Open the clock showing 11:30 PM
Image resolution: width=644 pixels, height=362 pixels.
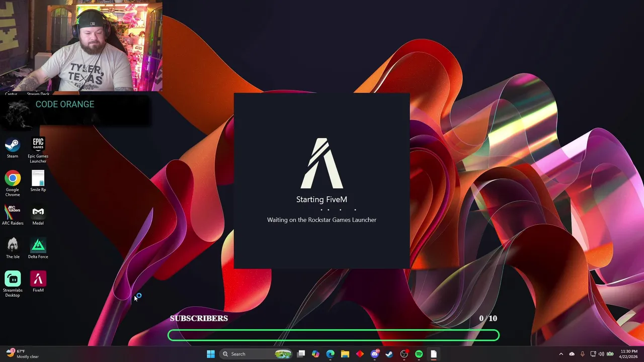(x=629, y=354)
